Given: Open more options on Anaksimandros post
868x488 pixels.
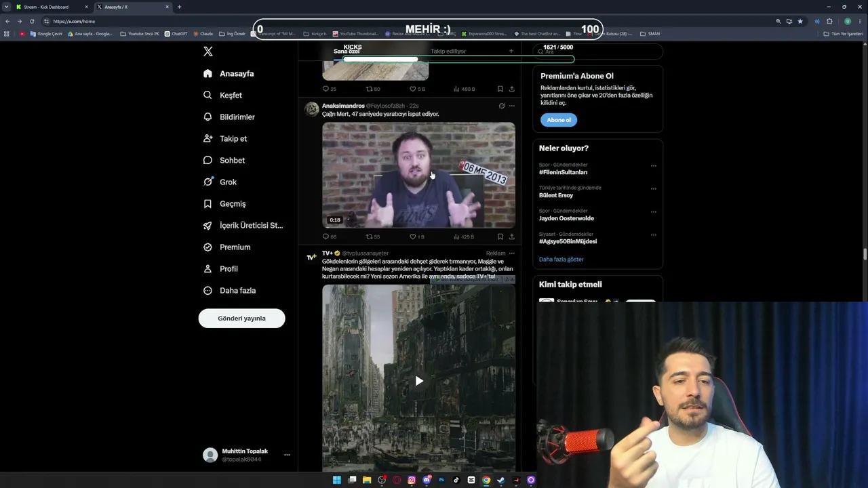Looking at the screenshot, I should click(512, 106).
